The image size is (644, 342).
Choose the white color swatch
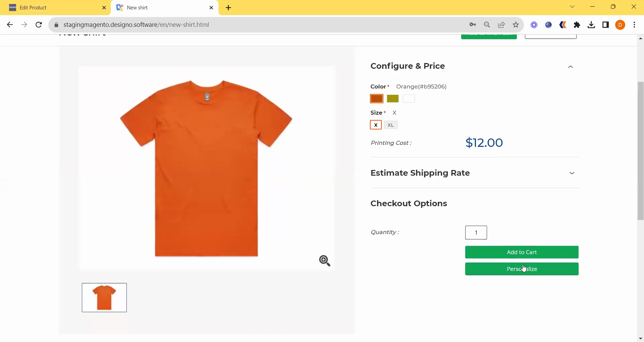[x=409, y=99]
